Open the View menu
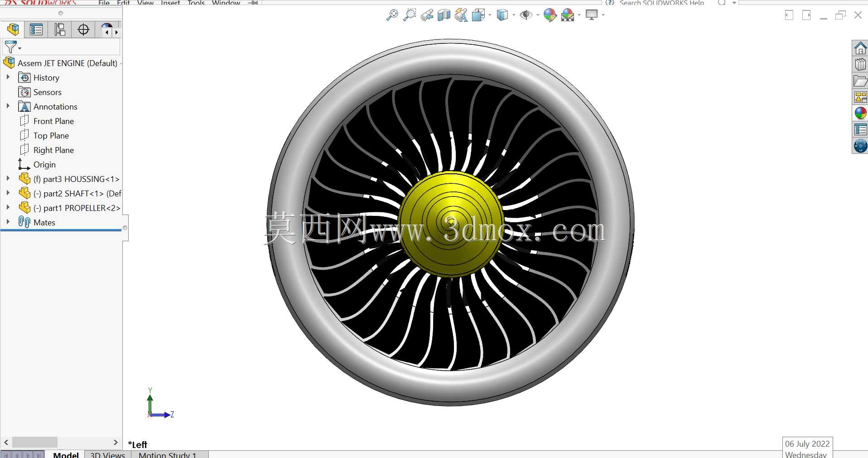The width and height of the screenshot is (868, 458). coord(145,3)
